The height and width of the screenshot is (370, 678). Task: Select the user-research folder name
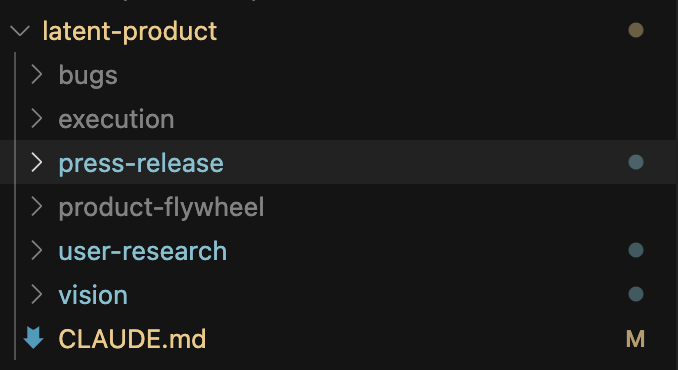[x=143, y=252]
